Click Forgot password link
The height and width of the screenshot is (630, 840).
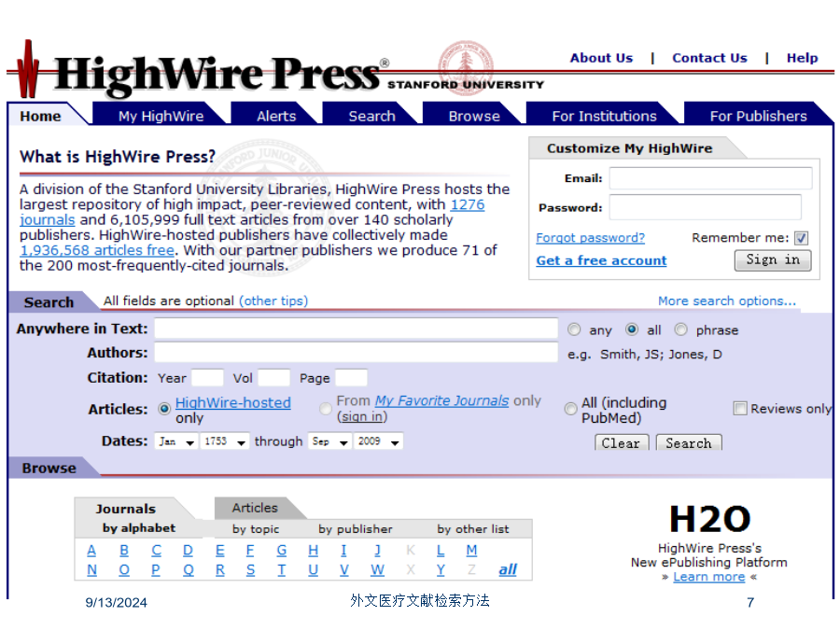[x=591, y=238]
